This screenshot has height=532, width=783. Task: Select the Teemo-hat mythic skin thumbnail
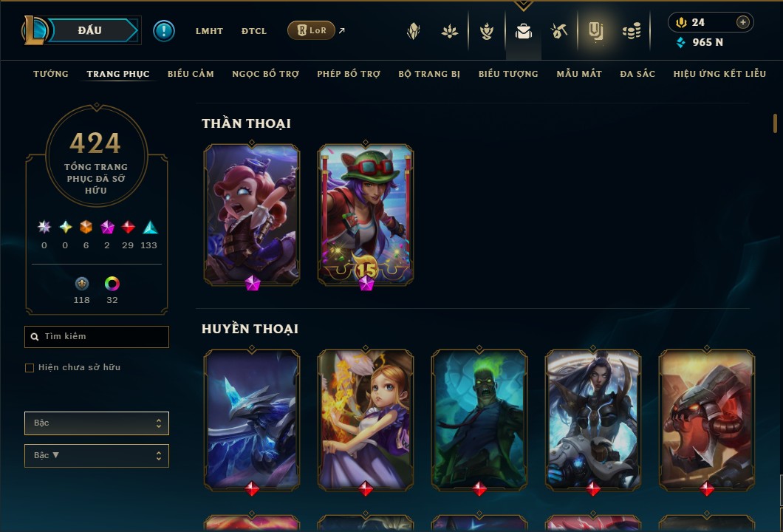366,215
